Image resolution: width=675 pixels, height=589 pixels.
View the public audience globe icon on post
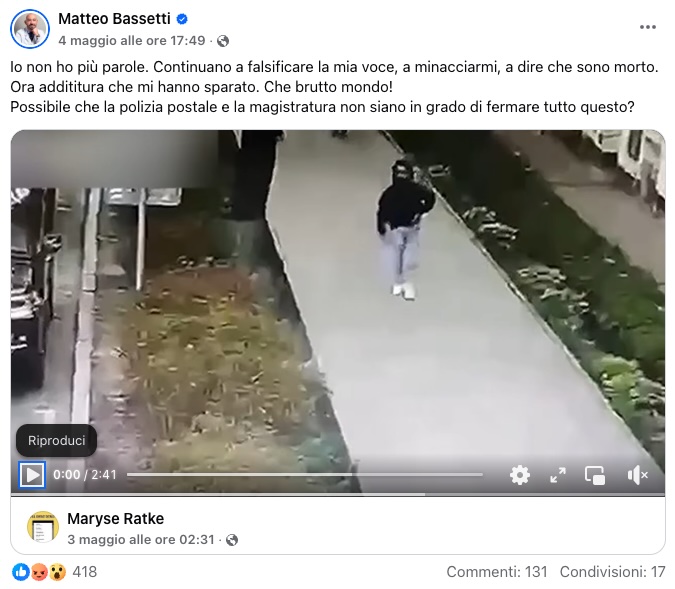coord(223,41)
